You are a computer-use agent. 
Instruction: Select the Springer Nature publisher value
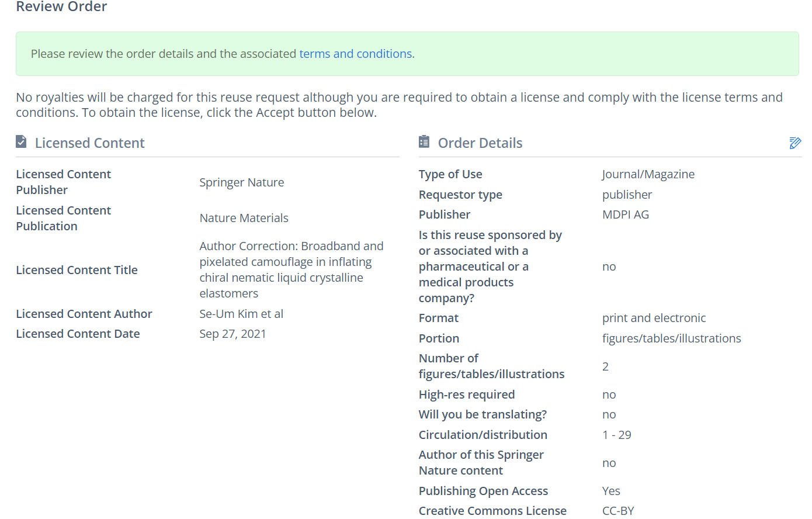click(241, 182)
